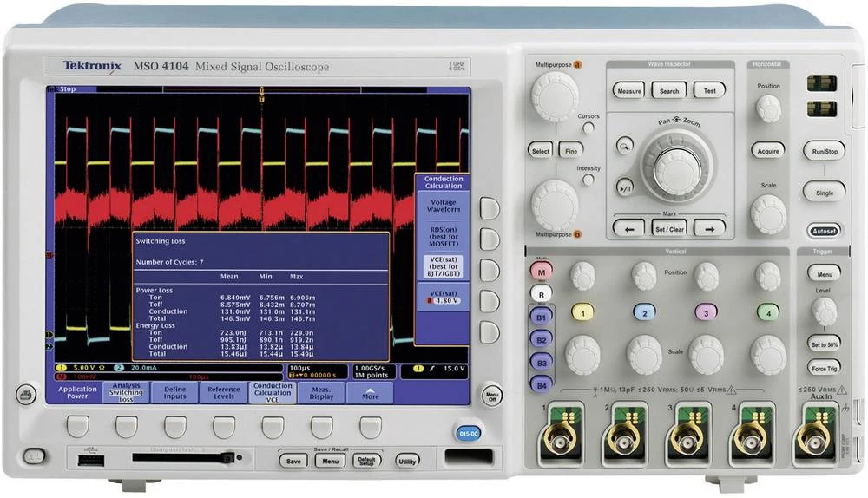The height and width of the screenshot is (498, 868).
Task: Click the Set to 50% button
Action: tap(824, 344)
